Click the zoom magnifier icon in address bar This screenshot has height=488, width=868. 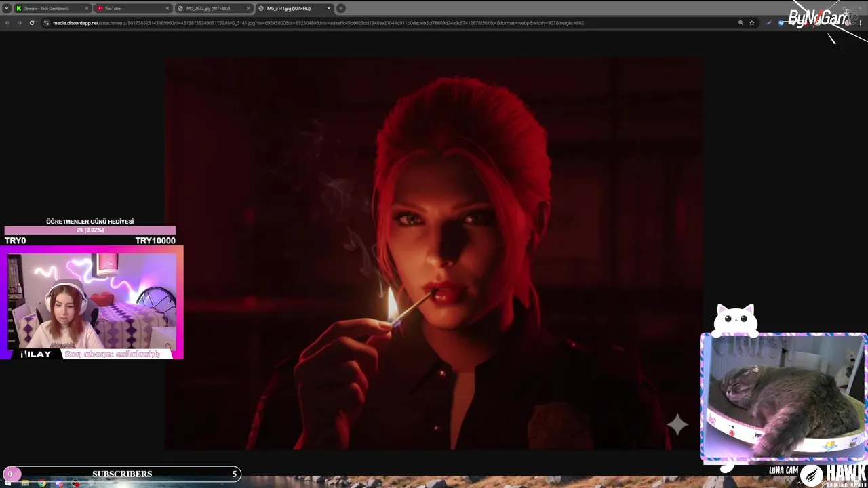pos(741,23)
